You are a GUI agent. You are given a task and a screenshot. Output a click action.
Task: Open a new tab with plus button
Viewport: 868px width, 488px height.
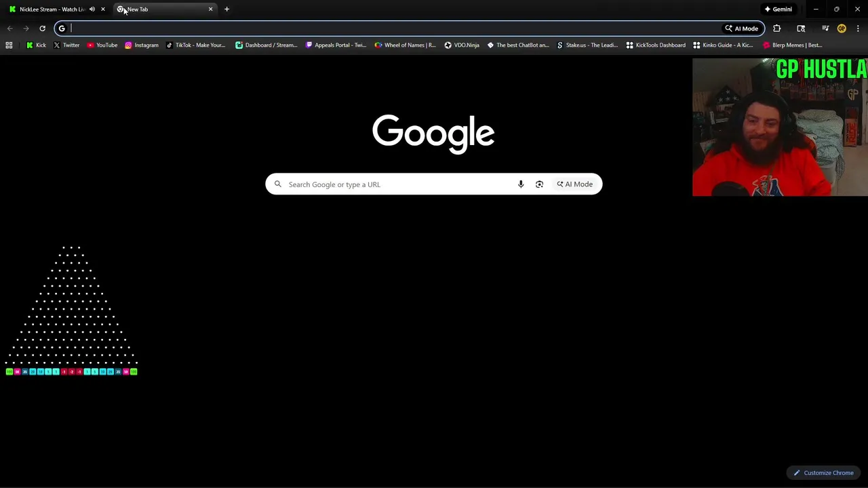pos(226,9)
